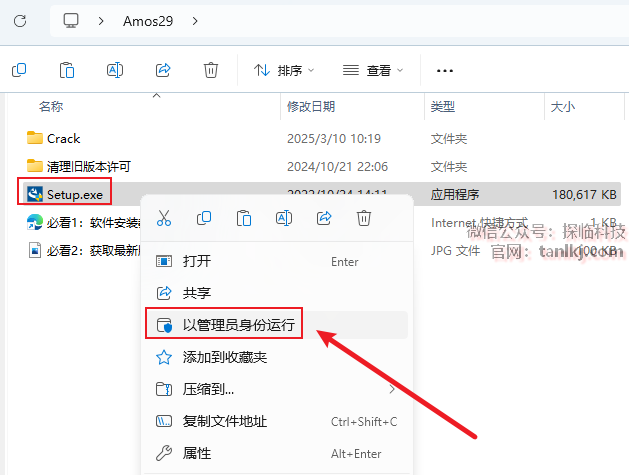The width and height of the screenshot is (629, 475).
Task: Choose 复制文件地址 from the context menu
Action: tap(277, 422)
